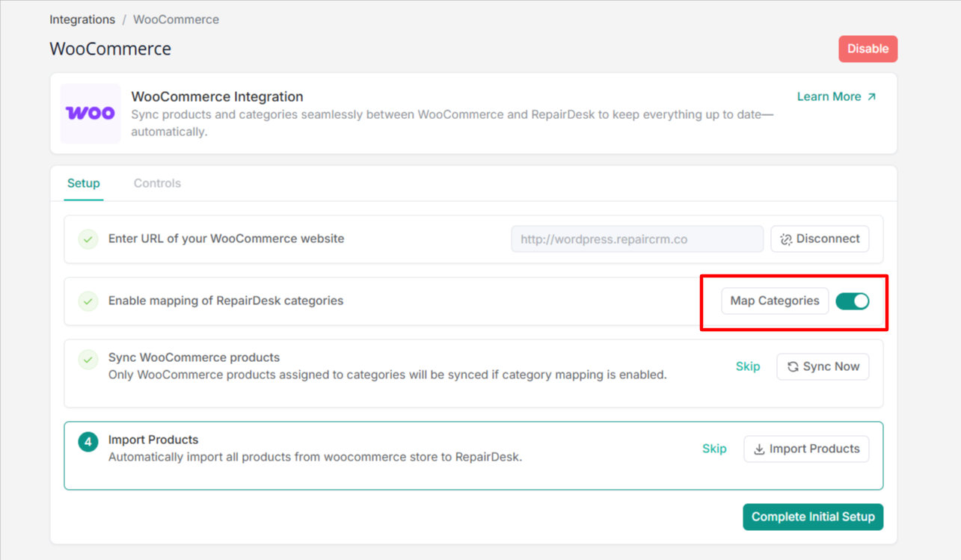Open the Learn More link
This screenshot has height=560, width=961.
[x=829, y=96]
